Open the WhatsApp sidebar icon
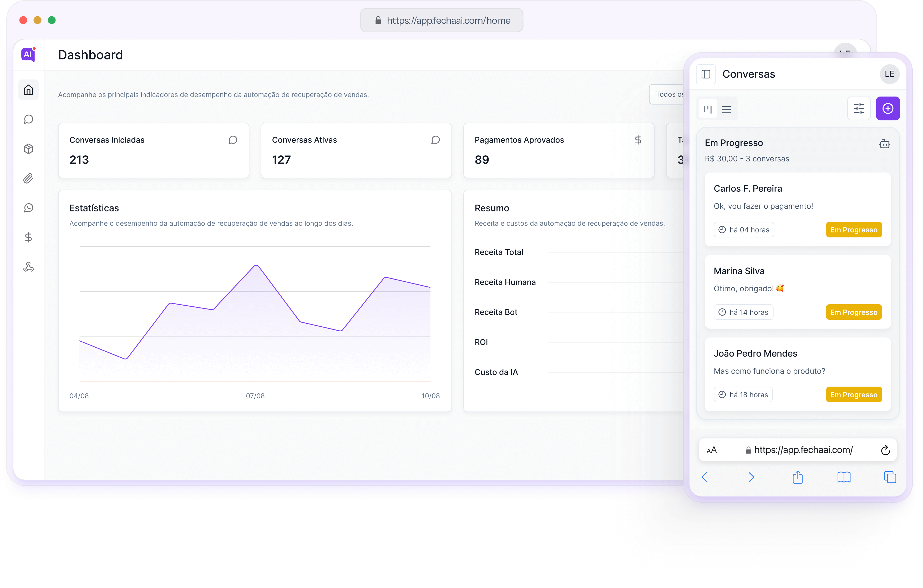Viewport: 923px width, 588px height. click(x=28, y=208)
